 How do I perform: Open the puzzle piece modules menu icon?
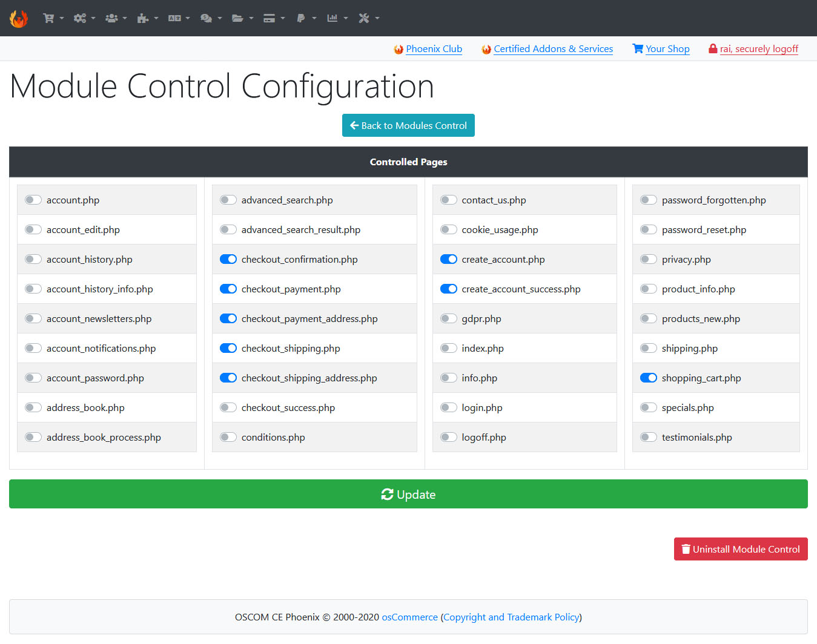click(148, 18)
